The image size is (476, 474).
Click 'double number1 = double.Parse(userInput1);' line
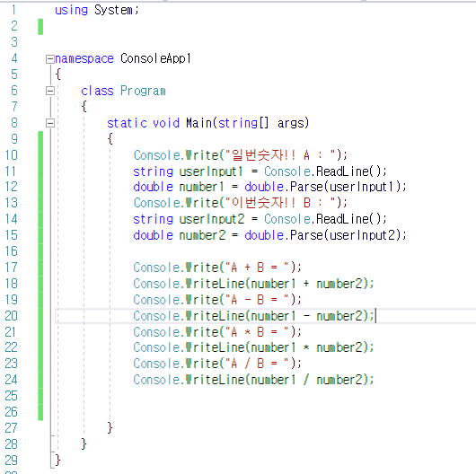point(269,187)
